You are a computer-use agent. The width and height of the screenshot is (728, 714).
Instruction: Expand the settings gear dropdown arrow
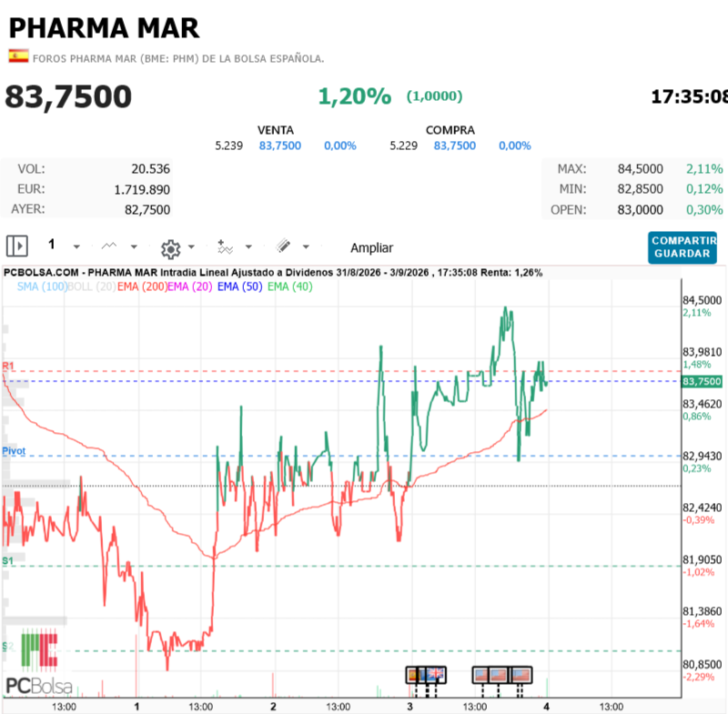(x=191, y=246)
